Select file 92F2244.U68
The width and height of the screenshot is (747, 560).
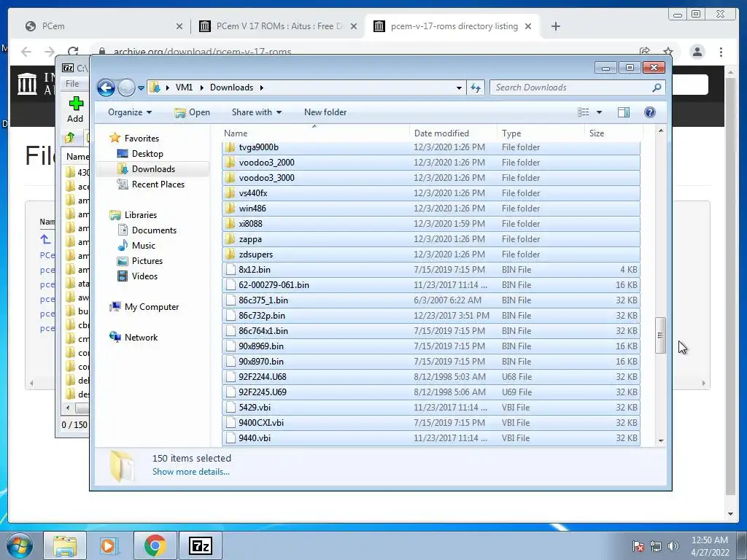coord(430,377)
